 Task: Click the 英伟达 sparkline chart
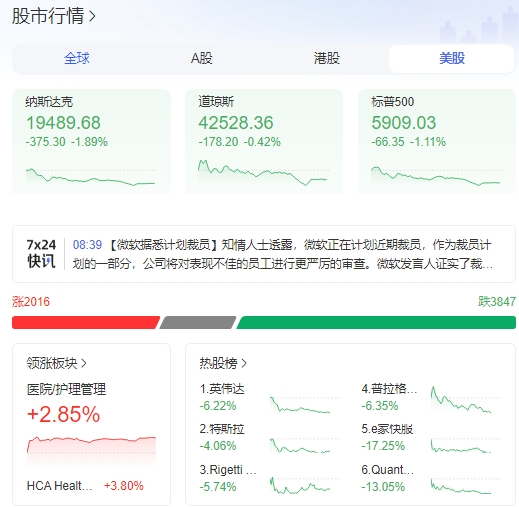coord(304,405)
